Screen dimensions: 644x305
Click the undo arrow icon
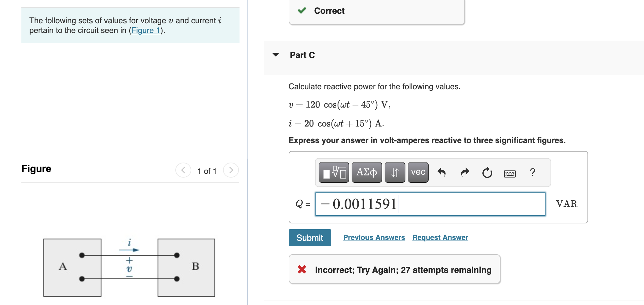click(442, 172)
